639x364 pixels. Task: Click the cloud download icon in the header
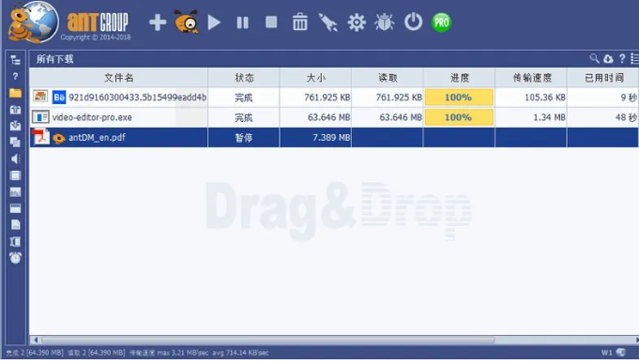pyautogui.click(x=608, y=59)
